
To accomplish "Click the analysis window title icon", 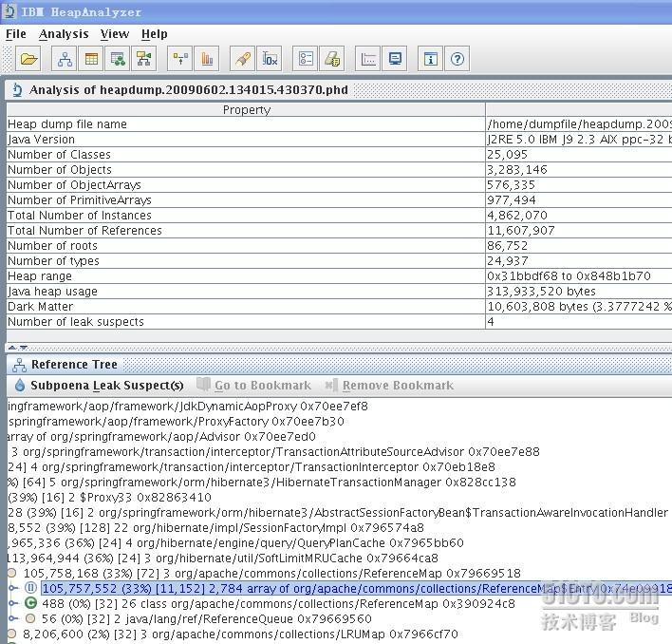I will tap(17, 89).
